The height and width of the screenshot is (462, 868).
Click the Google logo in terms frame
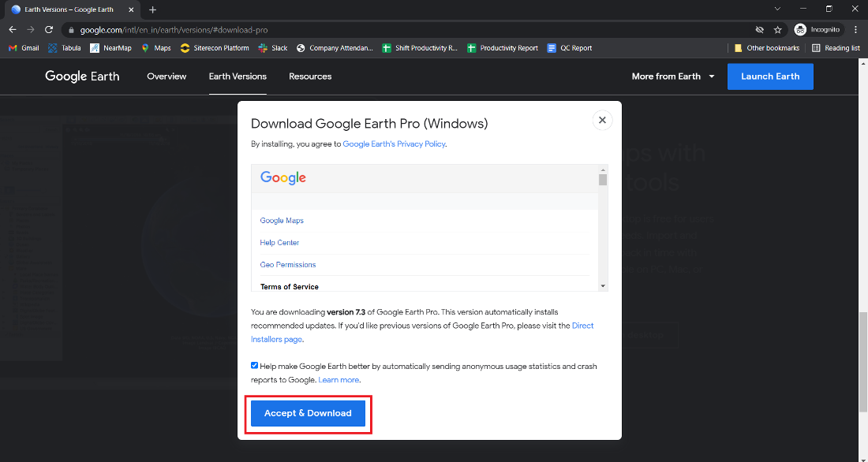click(283, 177)
